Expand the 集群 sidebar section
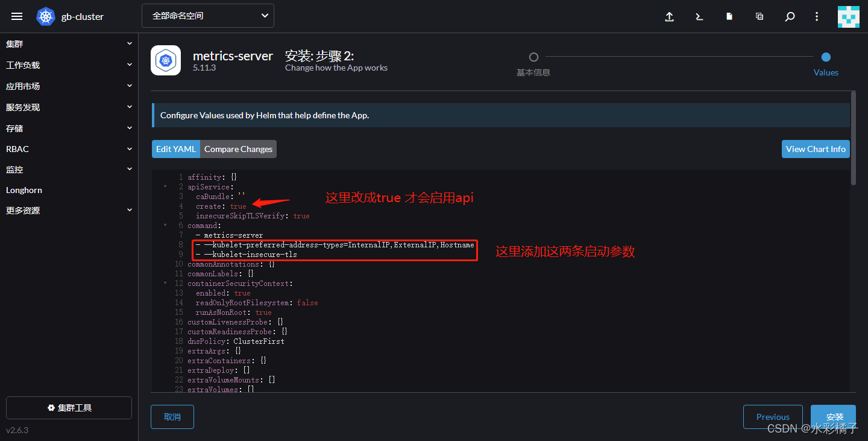868x441 pixels. tap(69, 44)
